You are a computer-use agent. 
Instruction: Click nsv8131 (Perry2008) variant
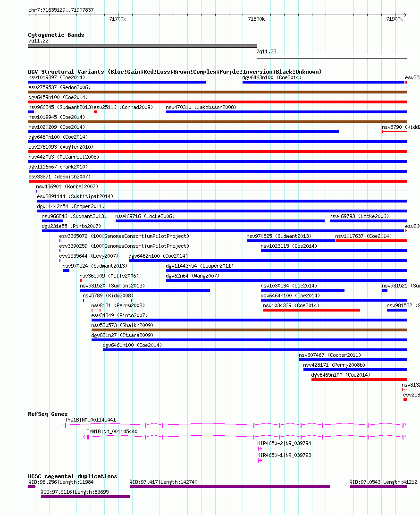96,310
